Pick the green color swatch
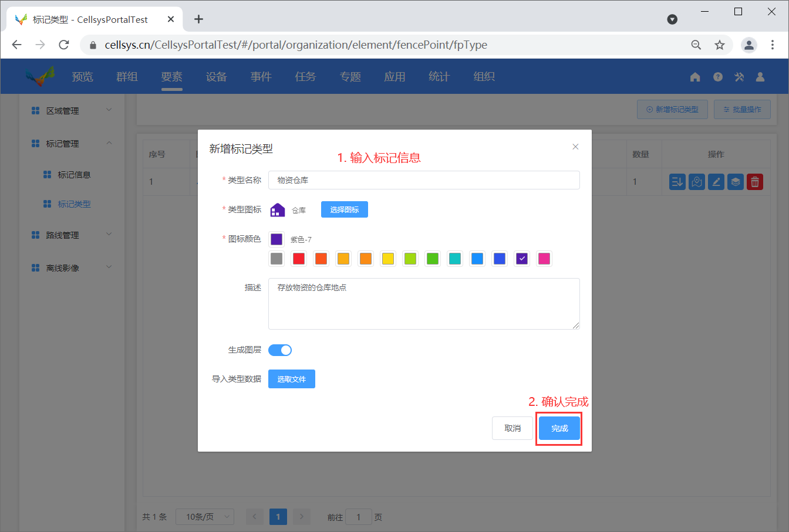The image size is (789, 532). [x=433, y=259]
